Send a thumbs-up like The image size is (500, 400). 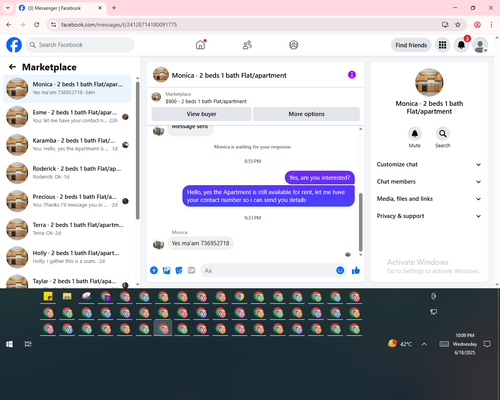click(356, 270)
